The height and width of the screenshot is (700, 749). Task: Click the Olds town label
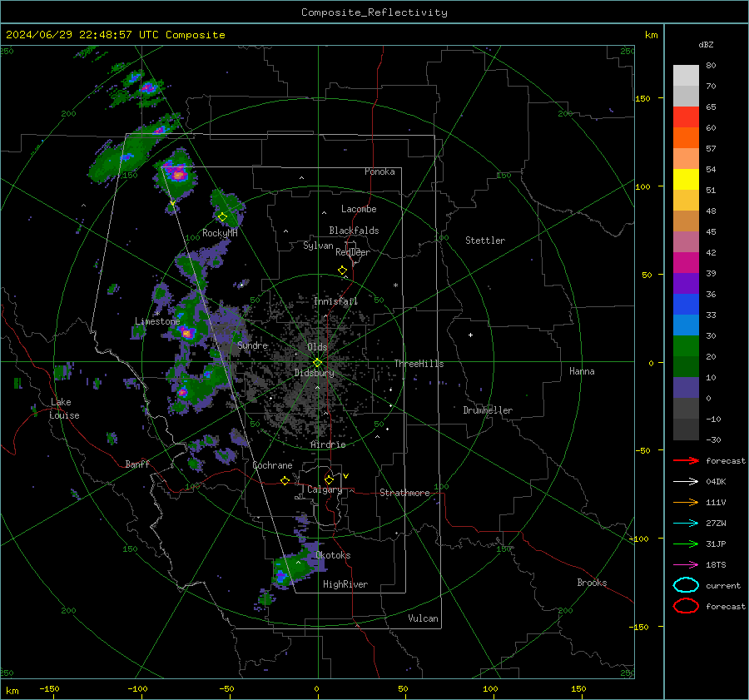pyautogui.click(x=317, y=347)
